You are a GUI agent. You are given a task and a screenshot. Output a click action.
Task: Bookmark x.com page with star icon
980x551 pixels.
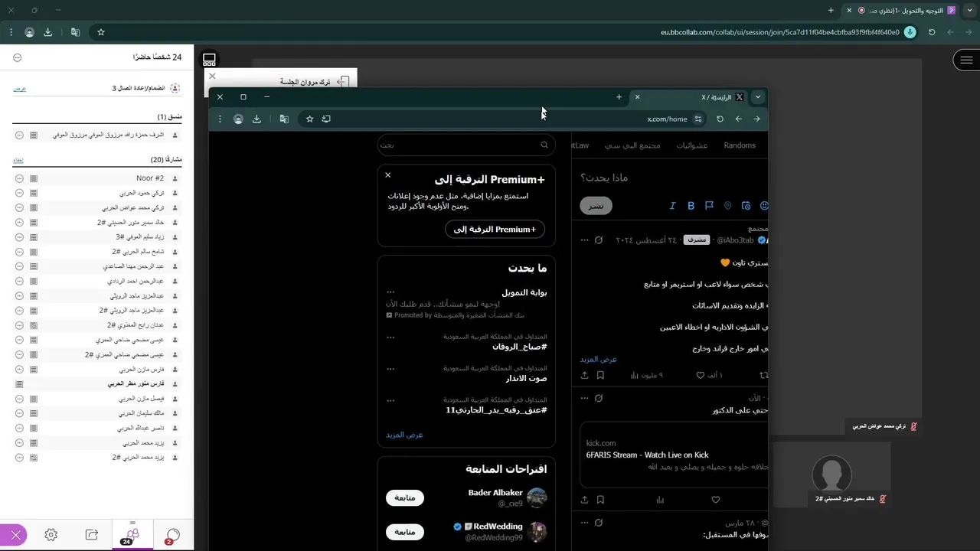point(309,119)
